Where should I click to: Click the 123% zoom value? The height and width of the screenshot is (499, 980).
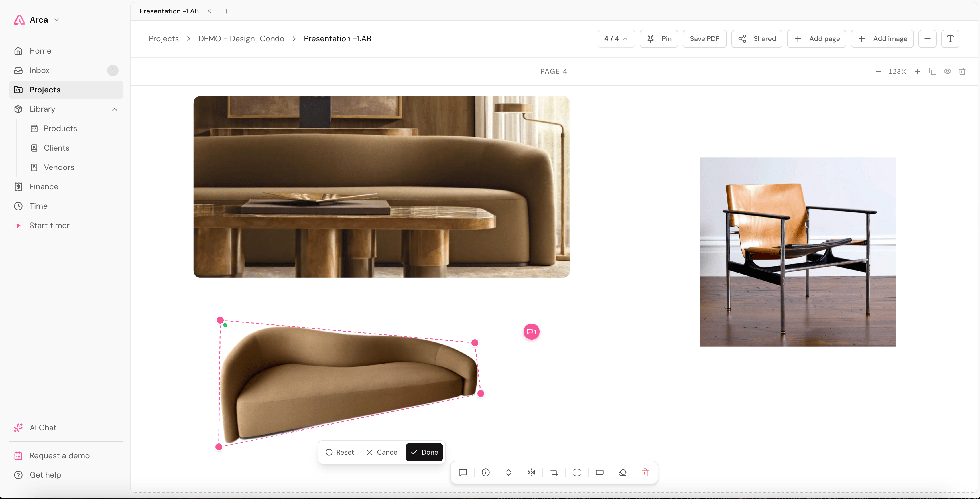click(897, 71)
